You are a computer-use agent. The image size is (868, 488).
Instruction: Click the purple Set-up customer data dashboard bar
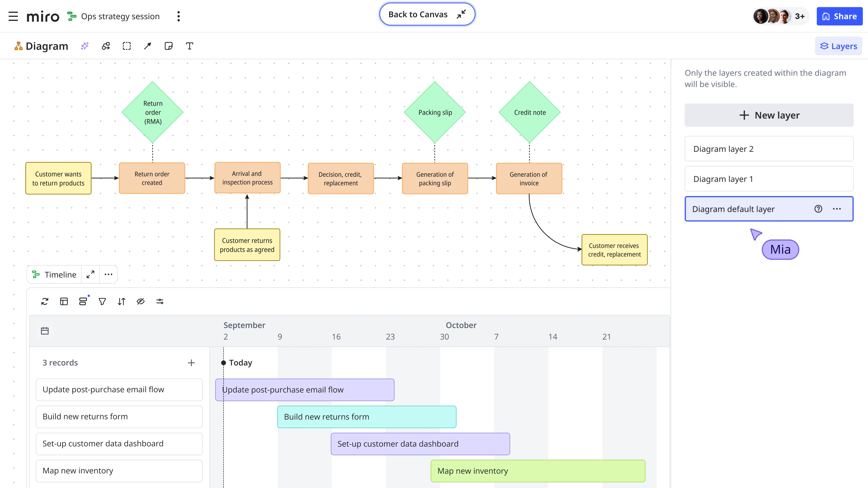tap(420, 444)
